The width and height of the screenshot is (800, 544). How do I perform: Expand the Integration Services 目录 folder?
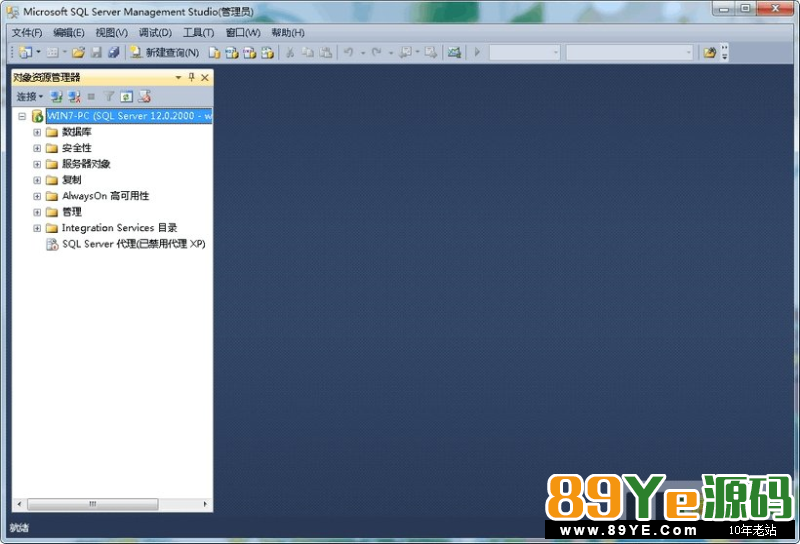pos(37,228)
